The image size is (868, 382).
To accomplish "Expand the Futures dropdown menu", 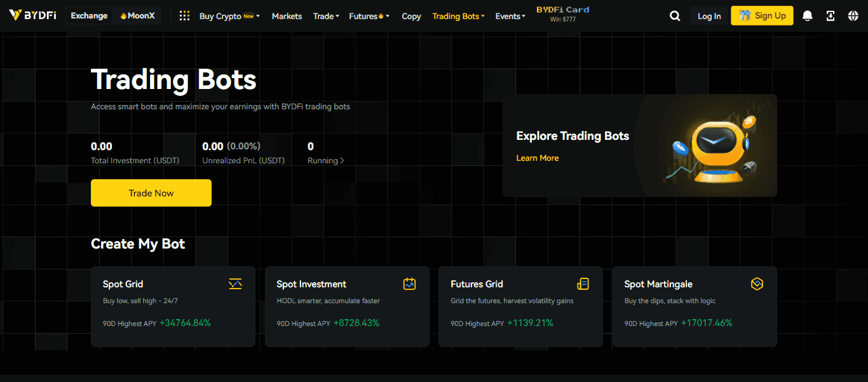I will coord(369,16).
